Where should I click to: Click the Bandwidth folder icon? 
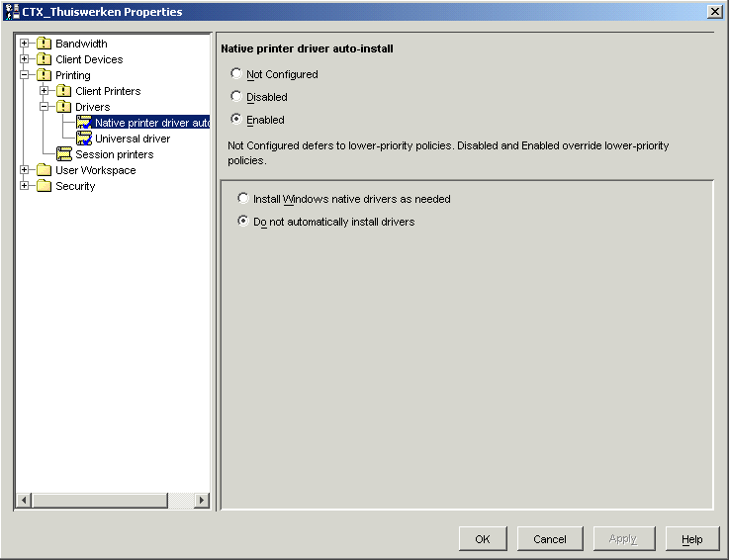tap(44, 44)
